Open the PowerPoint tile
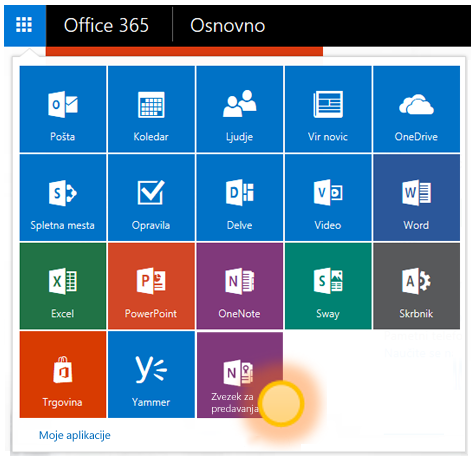Image resolution: width=471 pixels, height=456 pixels. [151, 286]
